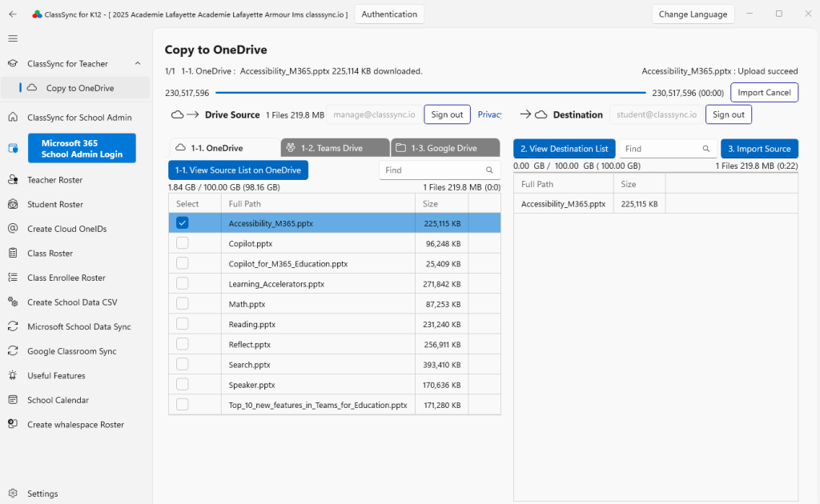The height and width of the screenshot is (504, 820).
Task: Click the Import Cancel button
Action: coord(764,93)
